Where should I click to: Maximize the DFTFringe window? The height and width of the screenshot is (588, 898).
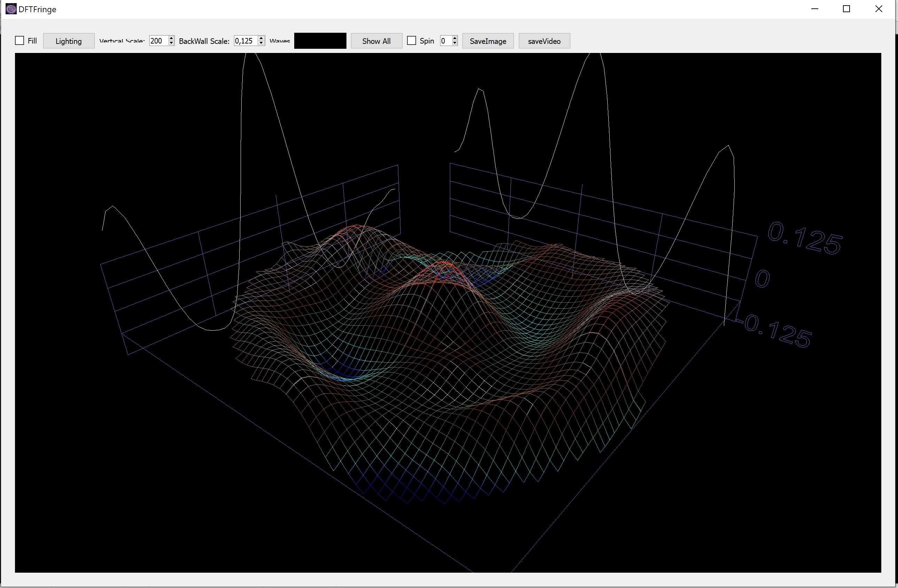click(x=846, y=9)
